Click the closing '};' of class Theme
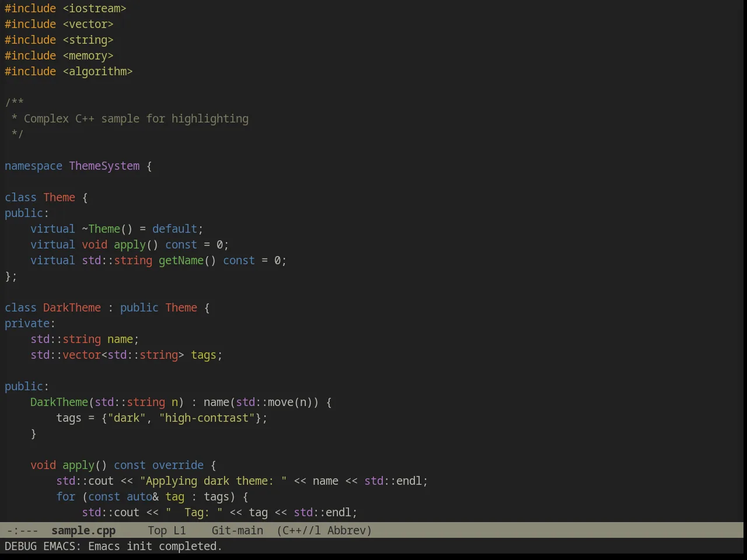This screenshot has width=747, height=560. pos(11,276)
